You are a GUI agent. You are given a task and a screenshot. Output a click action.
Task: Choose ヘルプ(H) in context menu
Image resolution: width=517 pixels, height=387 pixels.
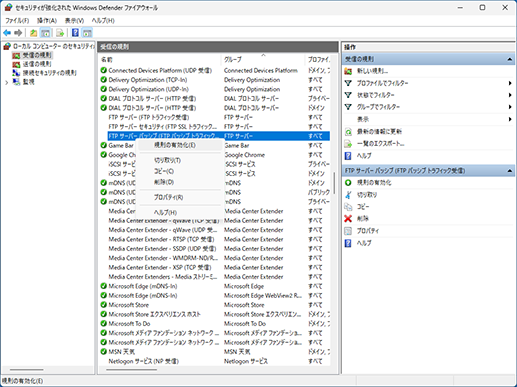click(179, 212)
